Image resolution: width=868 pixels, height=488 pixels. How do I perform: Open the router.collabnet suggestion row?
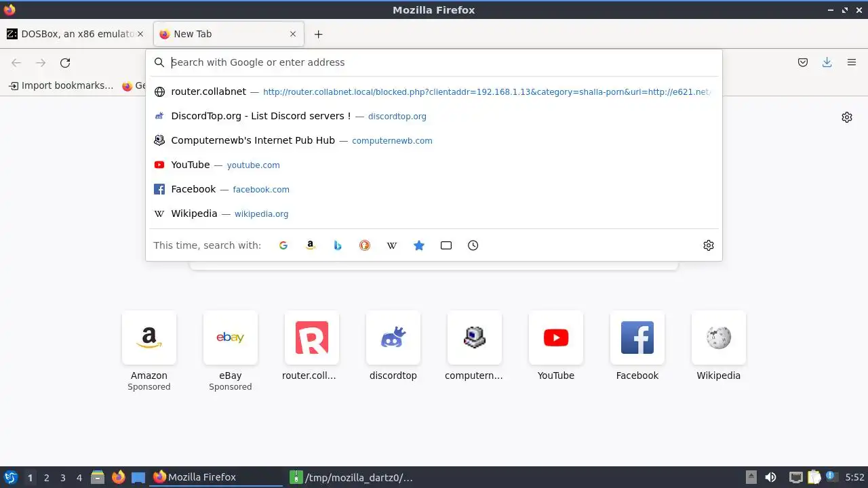434,91
